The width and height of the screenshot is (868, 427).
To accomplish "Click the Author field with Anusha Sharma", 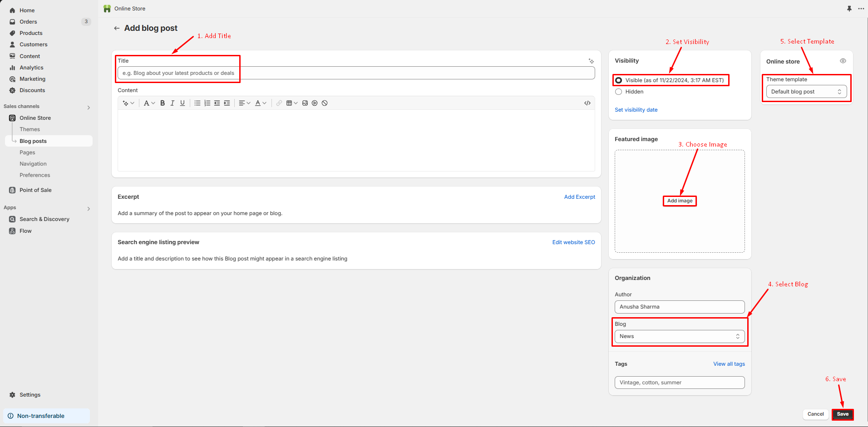I will tap(680, 307).
